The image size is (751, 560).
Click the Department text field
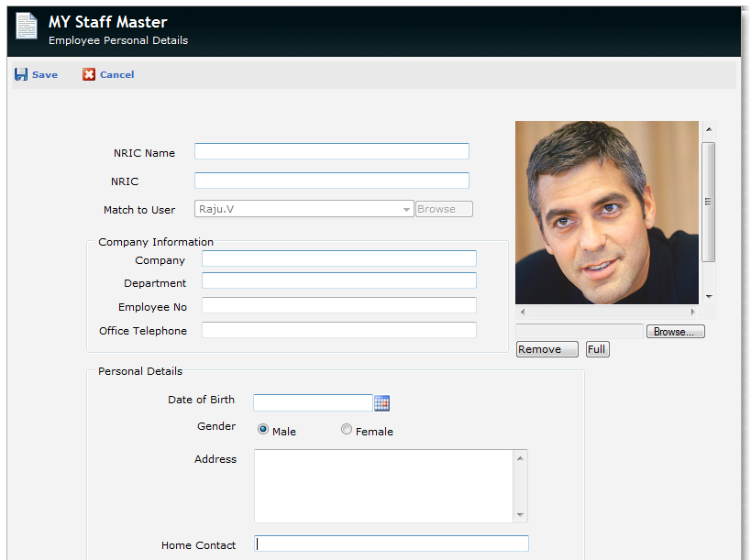339,280
